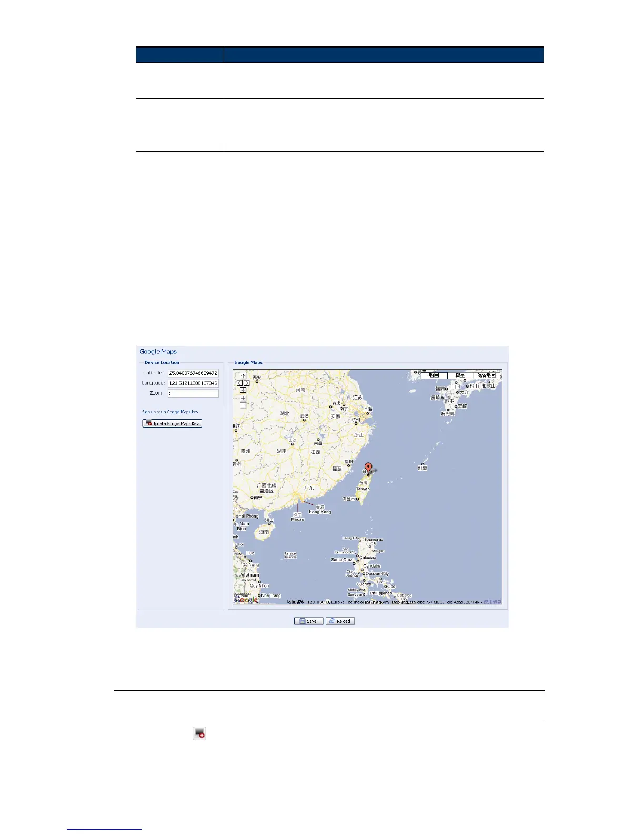Select the red location marker on Taiwan
This screenshot has height=834, width=644.
(369, 469)
